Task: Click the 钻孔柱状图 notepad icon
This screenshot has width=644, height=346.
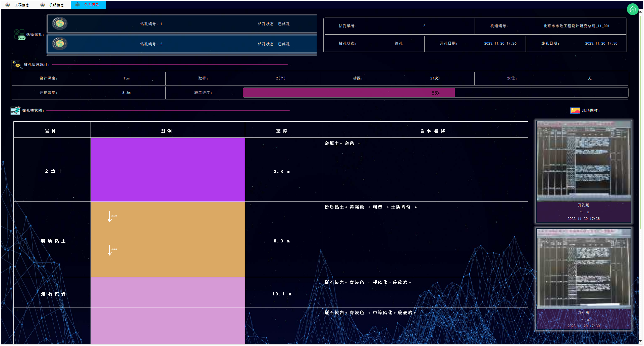Action: coord(15,110)
